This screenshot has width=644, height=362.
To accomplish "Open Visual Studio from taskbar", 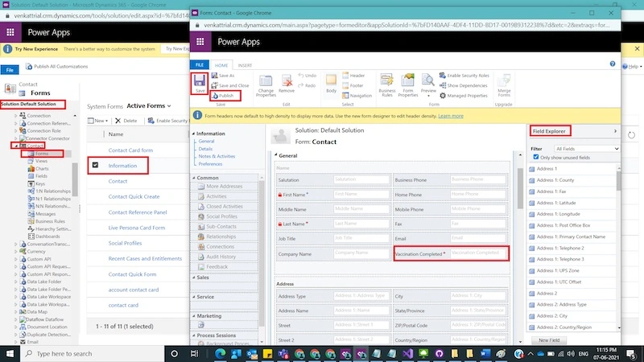I will [x=407, y=353].
